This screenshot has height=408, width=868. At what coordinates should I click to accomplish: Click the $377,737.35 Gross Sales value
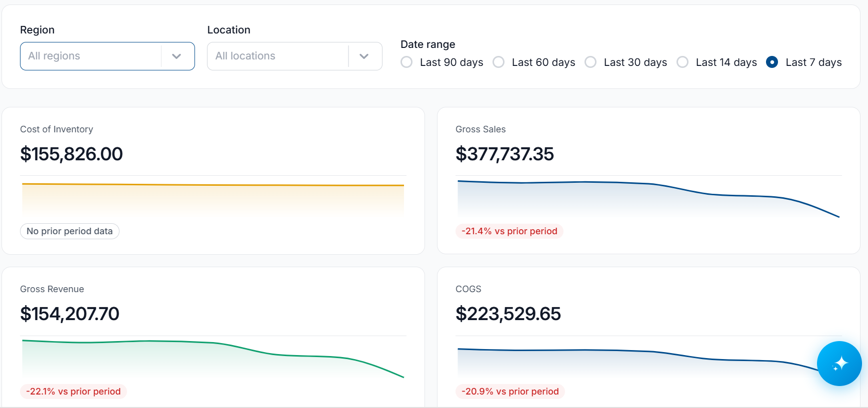point(504,154)
